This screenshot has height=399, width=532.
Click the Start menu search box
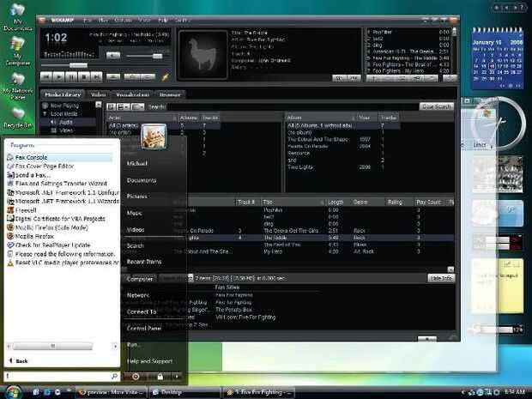click(x=62, y=376)
